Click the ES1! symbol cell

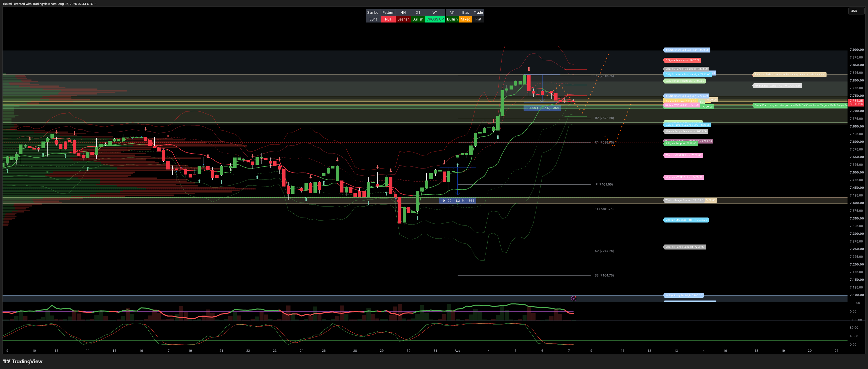373,19
